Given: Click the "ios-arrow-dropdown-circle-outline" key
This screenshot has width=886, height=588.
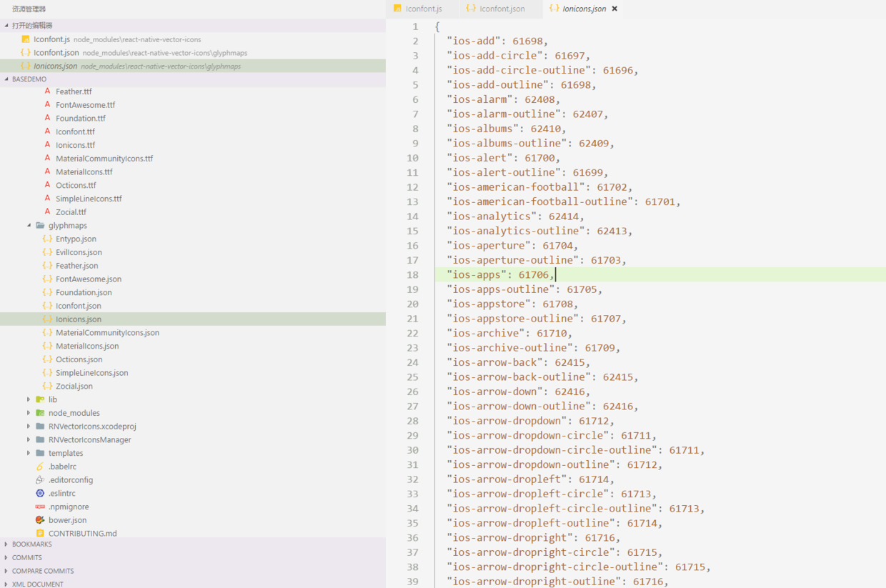Looking at the screenshot, I should [552, 450].
